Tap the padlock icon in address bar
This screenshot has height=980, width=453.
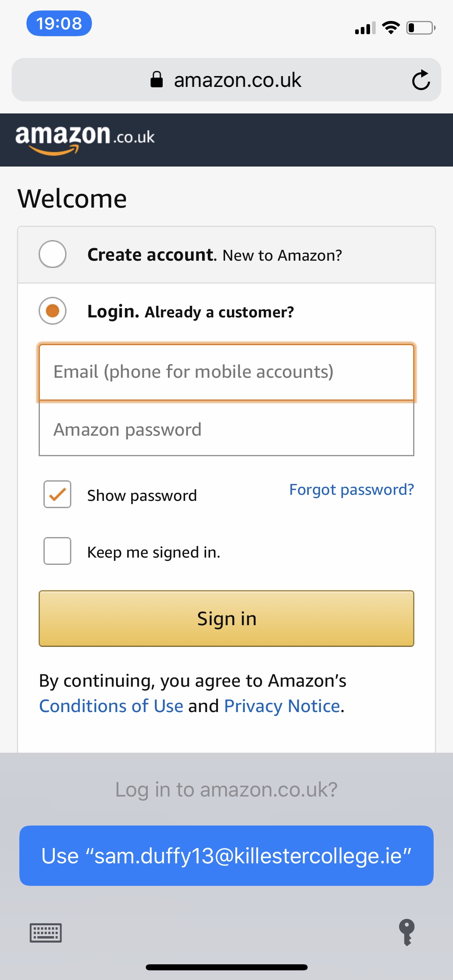pos(156,79)
